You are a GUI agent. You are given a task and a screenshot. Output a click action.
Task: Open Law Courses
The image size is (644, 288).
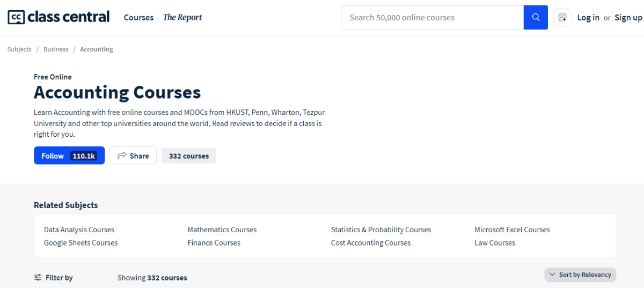point(495,243)
